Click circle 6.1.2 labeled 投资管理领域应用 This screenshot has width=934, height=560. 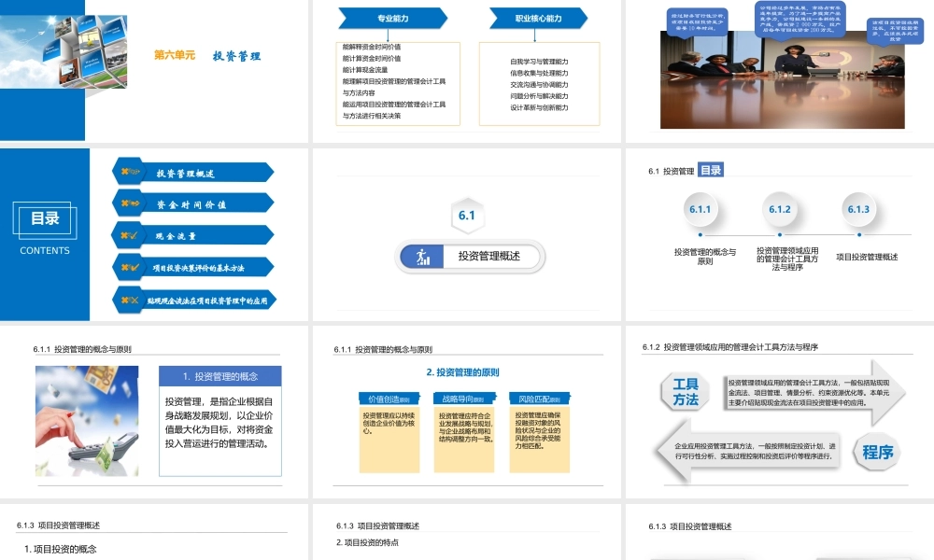coord(780,210)
